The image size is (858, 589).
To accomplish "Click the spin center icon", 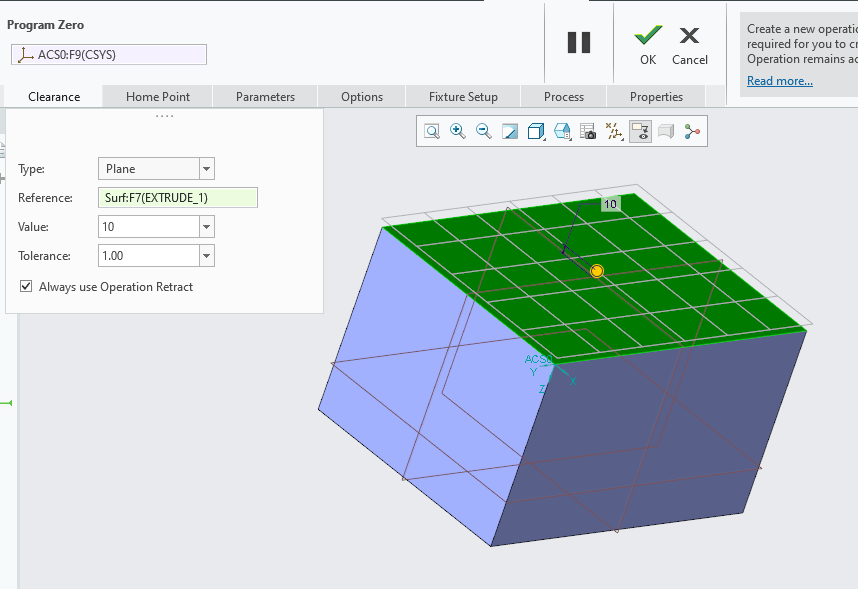I will [692, 131].
